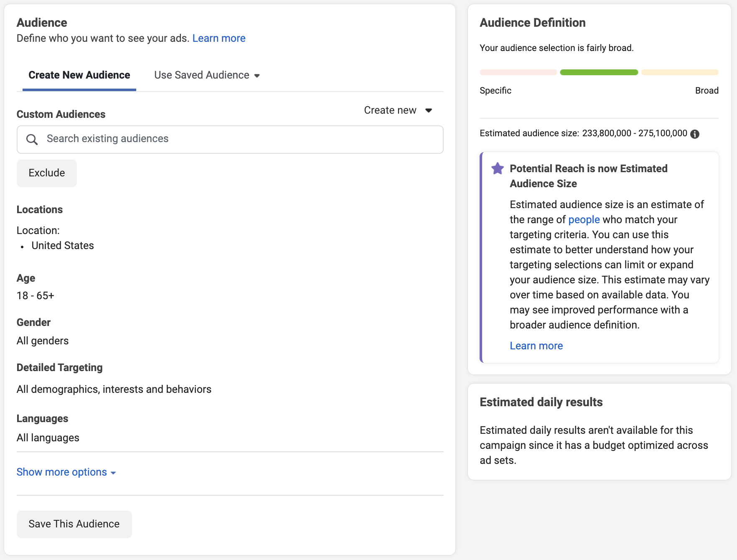Screen dimensions: 737x560
Task: Open the Create new dropdown
Action: 398,110
